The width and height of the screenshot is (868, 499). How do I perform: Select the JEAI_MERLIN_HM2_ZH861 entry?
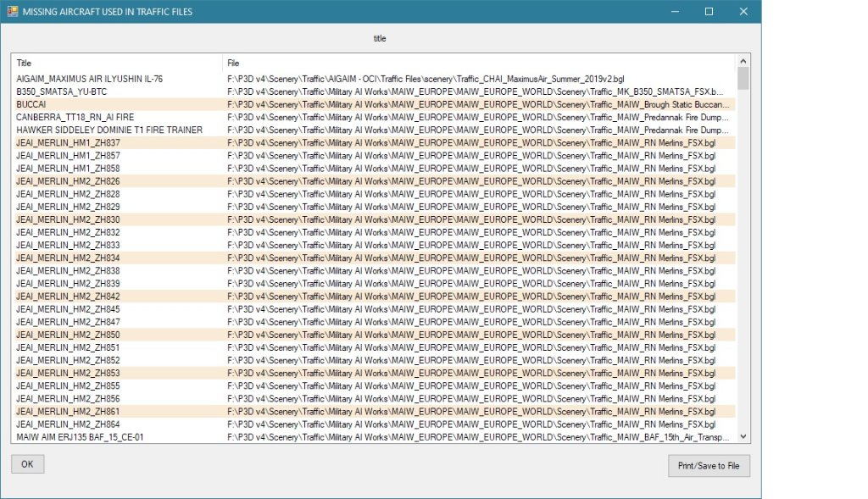pos(68,411)
